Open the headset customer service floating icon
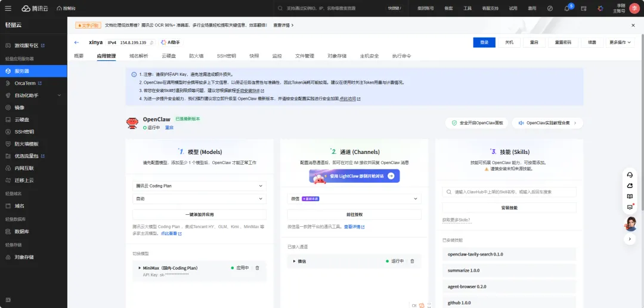 (630, 175)
